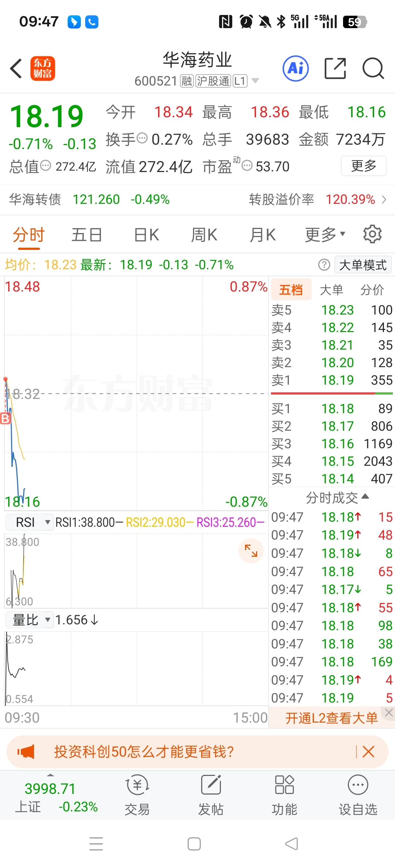Expand stock title dropdown triangle
Viewport: 395px width, 868px height.
(255, 81)
